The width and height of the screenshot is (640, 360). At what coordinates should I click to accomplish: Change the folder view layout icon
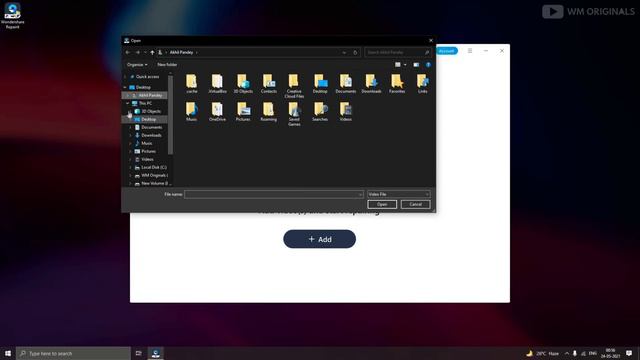398,64
